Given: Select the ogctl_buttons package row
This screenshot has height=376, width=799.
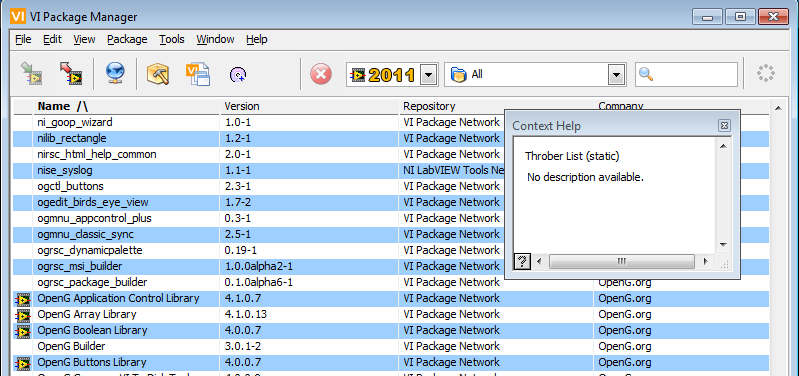Looking at the screenshot, I should 391,186.
